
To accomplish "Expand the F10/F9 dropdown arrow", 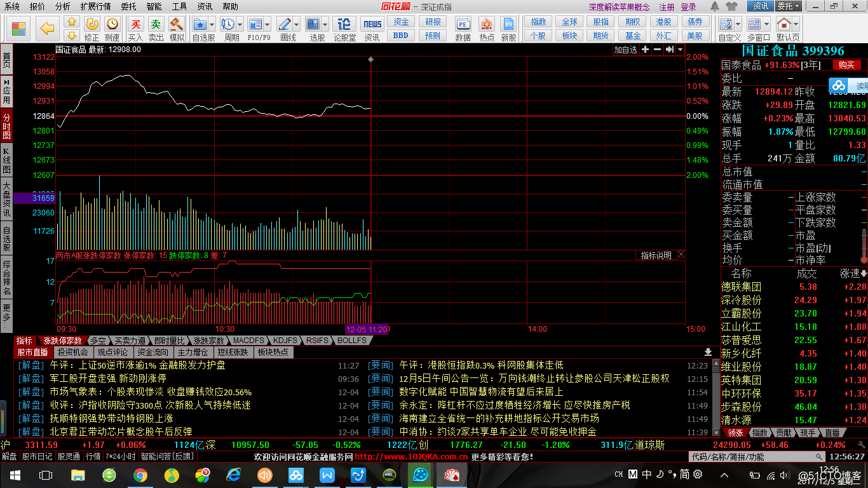I will pos(267,24).
